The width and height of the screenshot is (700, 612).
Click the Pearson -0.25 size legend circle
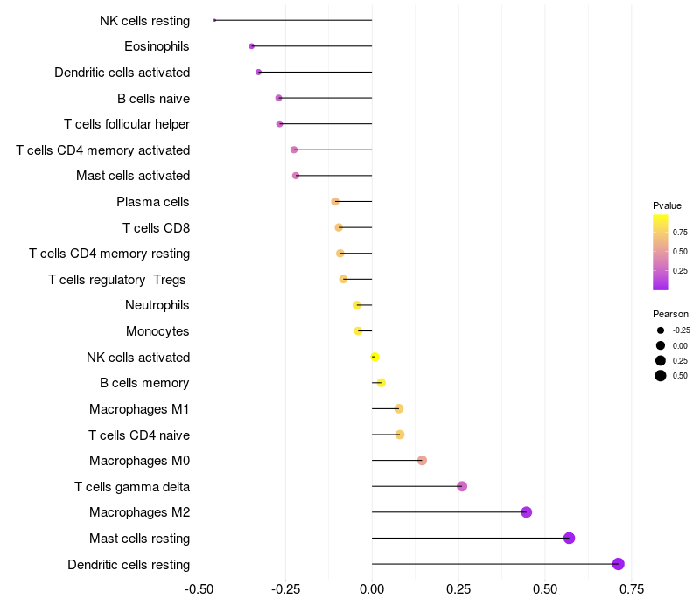pos(661,330)
